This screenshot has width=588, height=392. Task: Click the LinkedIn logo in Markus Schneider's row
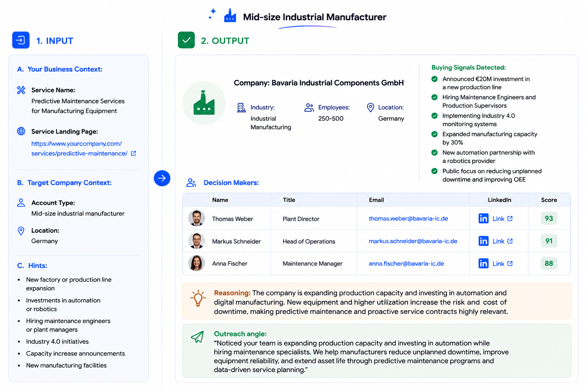[x=483, y=241]
